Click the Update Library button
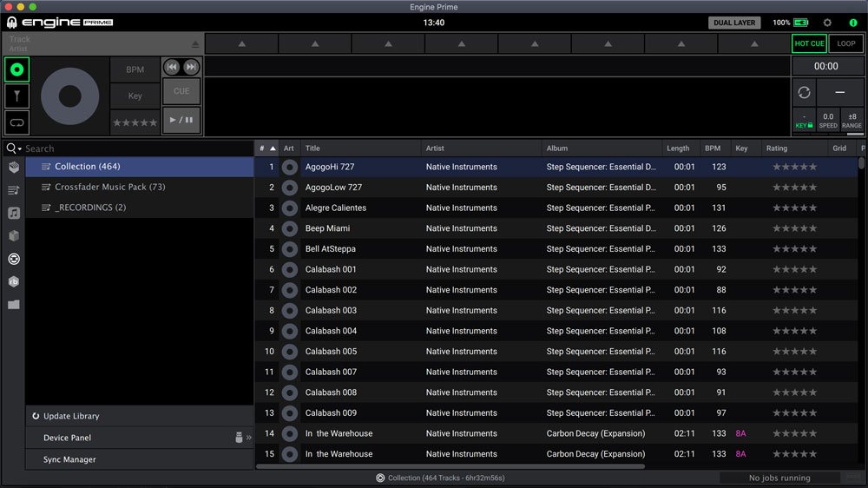This screenshot has width=868, height=488. (71, 416)
